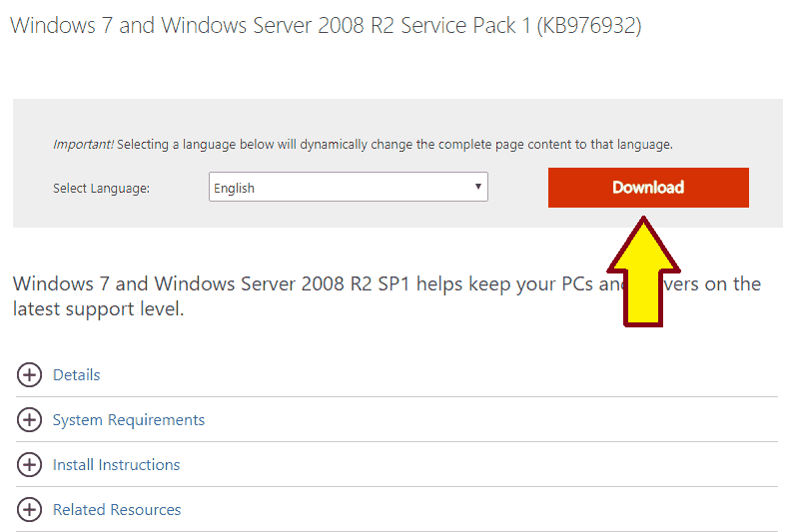Expand Install Instructions plus icon
The width and height of the screenshot is (791, 532).
[29, 464]
